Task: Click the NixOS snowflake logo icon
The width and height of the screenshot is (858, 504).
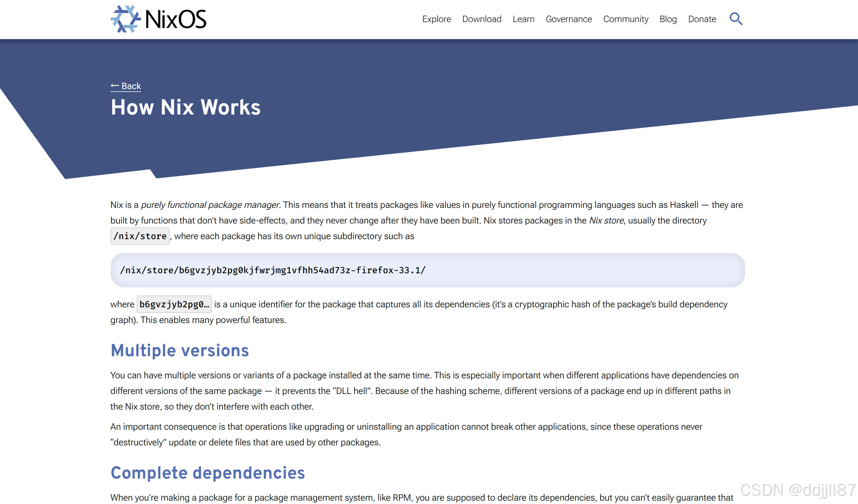Action: (x=126, y=19)
